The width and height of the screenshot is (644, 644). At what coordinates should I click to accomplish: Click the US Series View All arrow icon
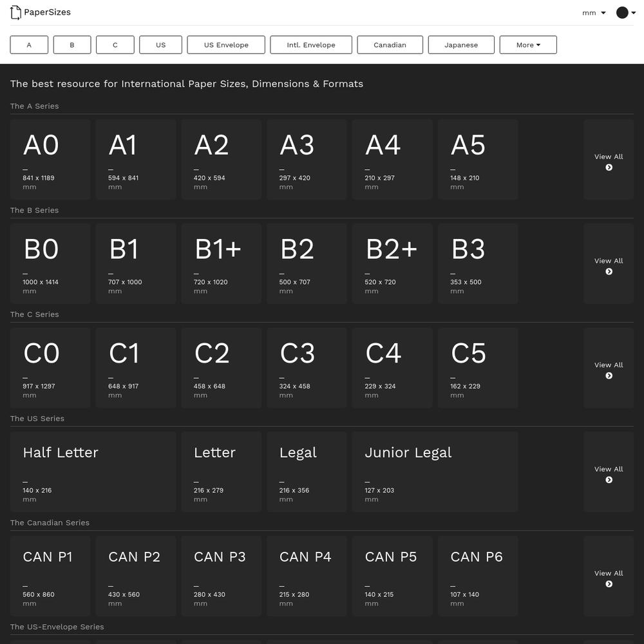tap(609, 480)
